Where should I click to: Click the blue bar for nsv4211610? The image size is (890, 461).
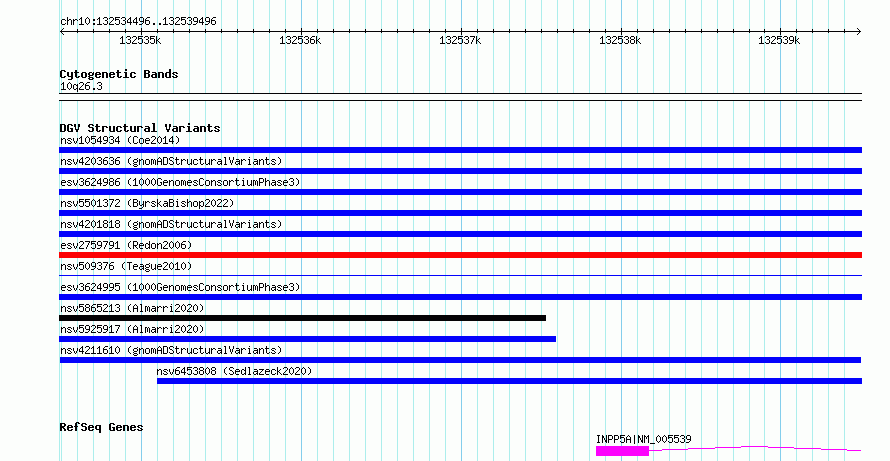[x=460, y=360]
